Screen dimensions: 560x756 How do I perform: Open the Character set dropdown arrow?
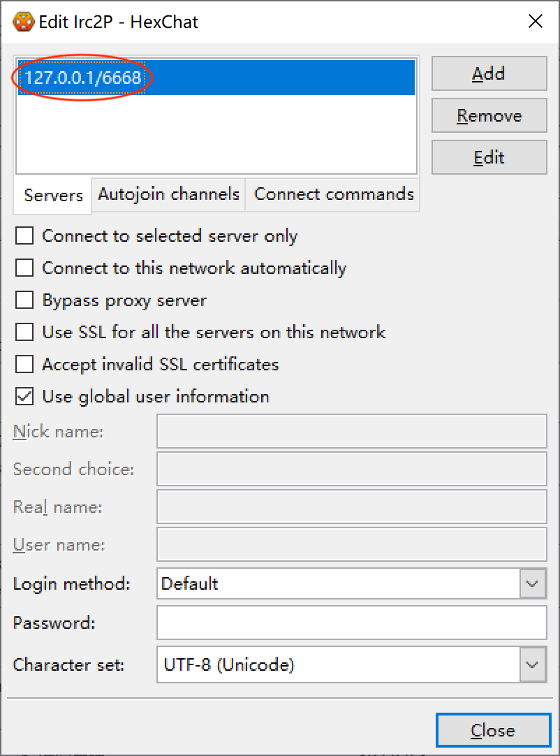(533, 664)
